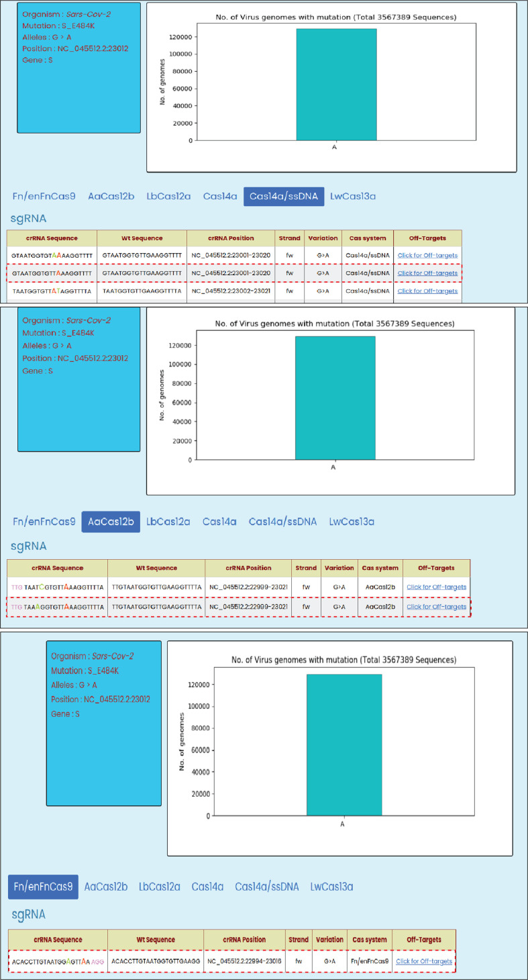Viewport: 528px width, 980px height.
Task: Open LbCas12a tab in the panel with Fn/enFnCas9 highlighted
Action: [x=160, y=887]
